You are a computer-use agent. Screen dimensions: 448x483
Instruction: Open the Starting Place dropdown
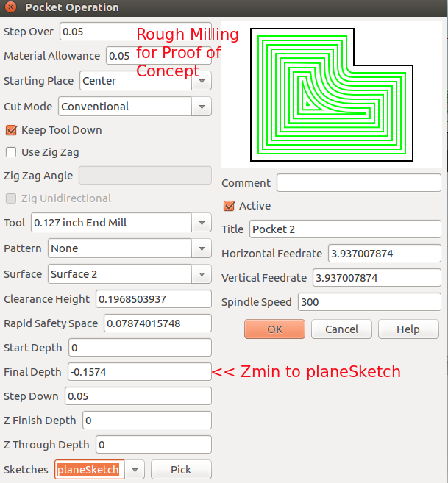pos(202,81)
